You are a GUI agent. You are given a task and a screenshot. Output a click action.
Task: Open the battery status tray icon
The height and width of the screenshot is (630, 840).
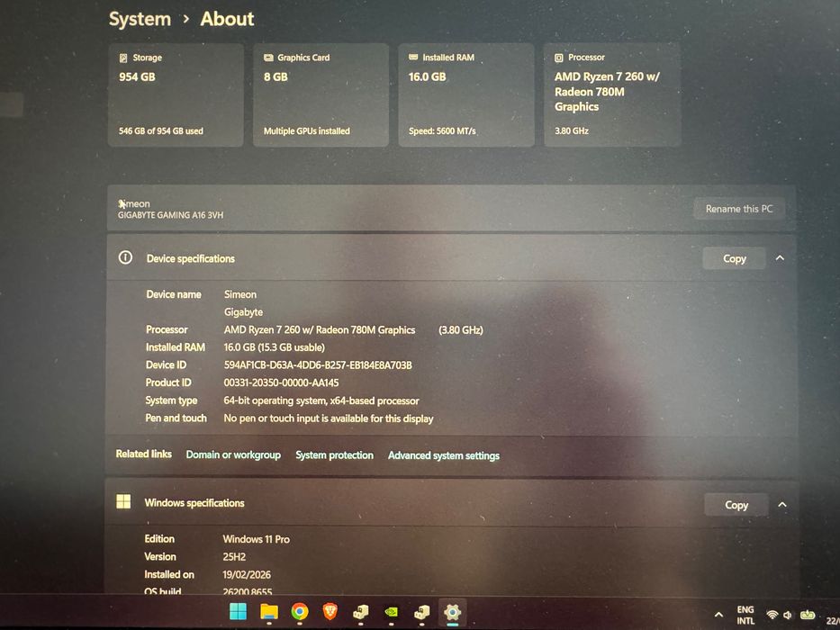(x=808, y=615)
